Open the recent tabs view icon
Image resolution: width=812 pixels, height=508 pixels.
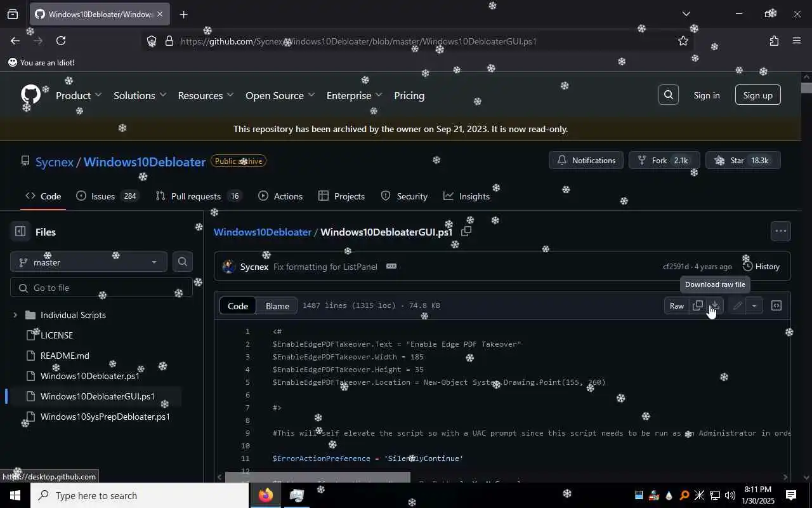13,14
